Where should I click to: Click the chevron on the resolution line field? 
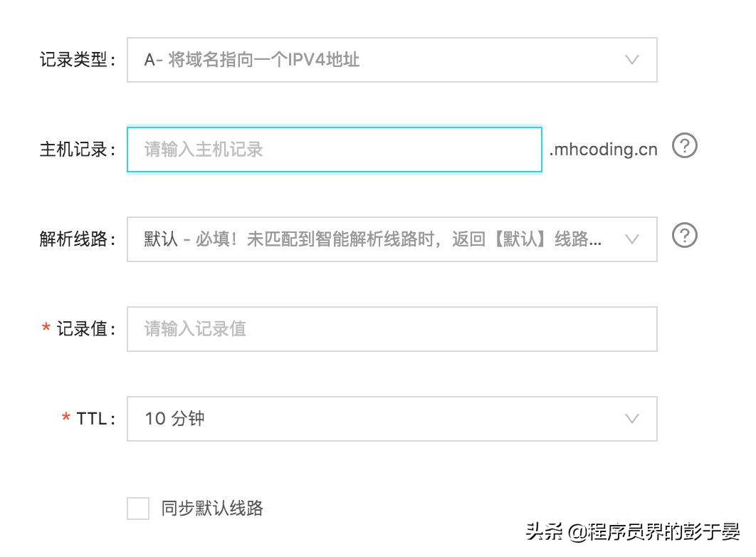632,239
